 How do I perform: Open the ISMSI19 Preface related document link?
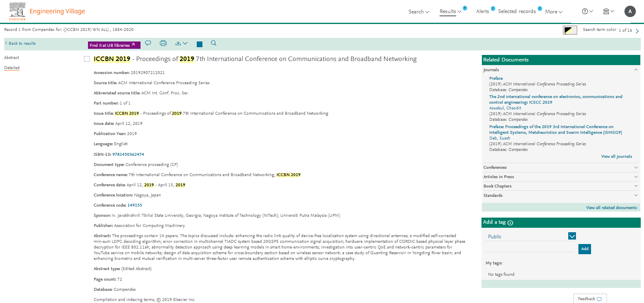(556, 130)
